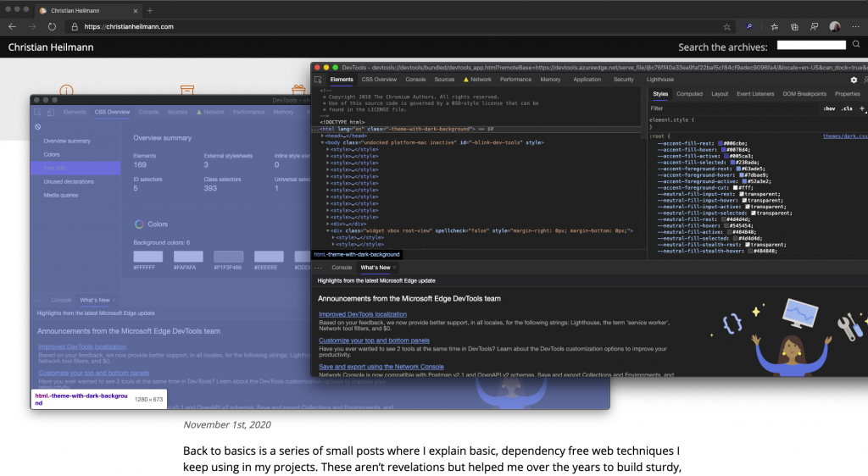The image size is (868, 476).
Task: Switch to CSS Overview tab in front DevTools
Action: coord(379,80)
